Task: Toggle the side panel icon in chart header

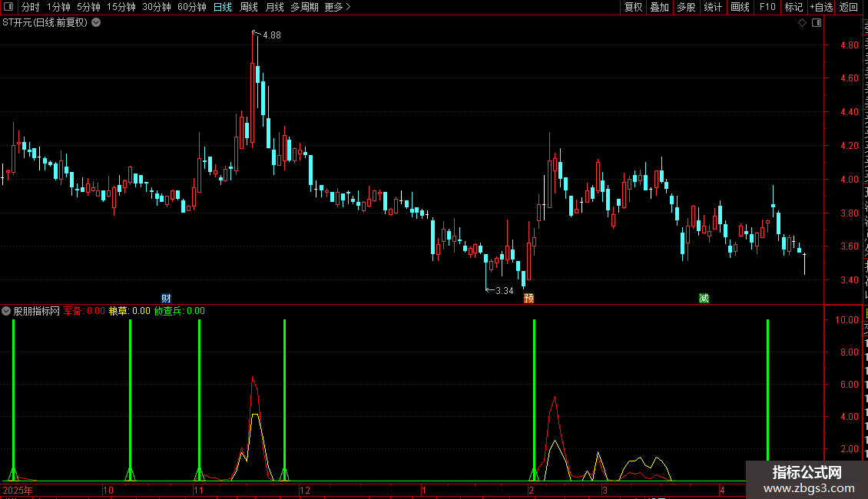Action: (x=817, y=23)
